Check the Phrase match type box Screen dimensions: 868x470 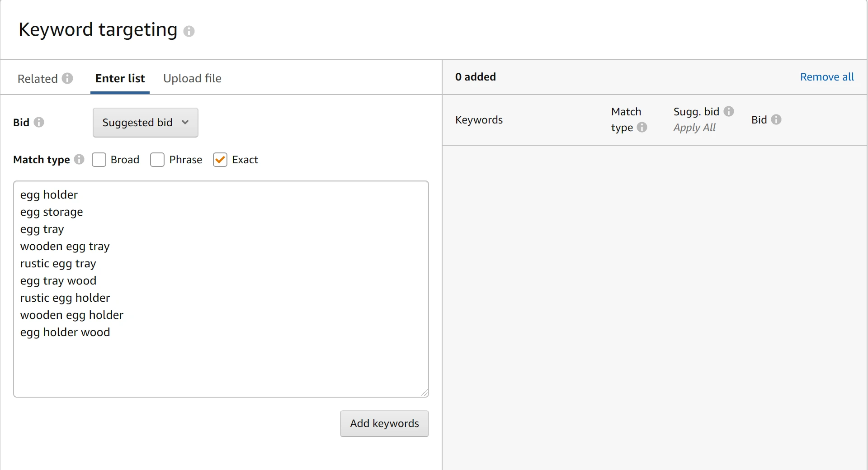pyautogui.click(x=157, y=160)
